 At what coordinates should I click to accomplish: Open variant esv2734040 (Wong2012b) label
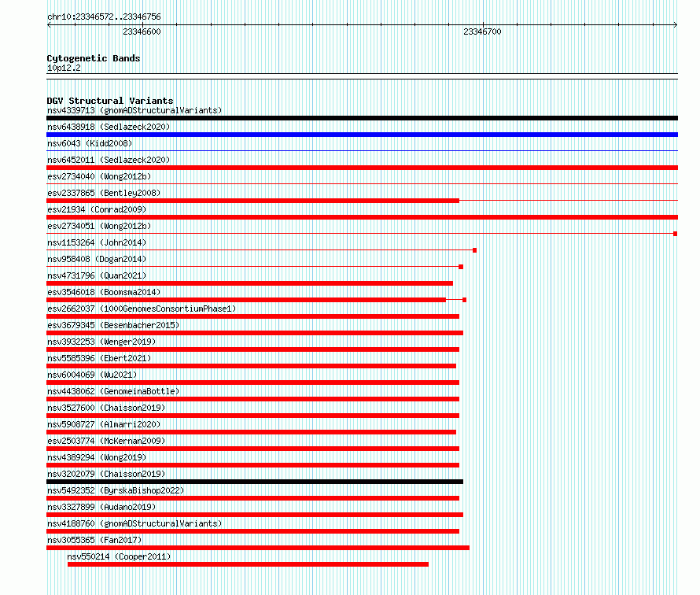(x=99, y=176)
